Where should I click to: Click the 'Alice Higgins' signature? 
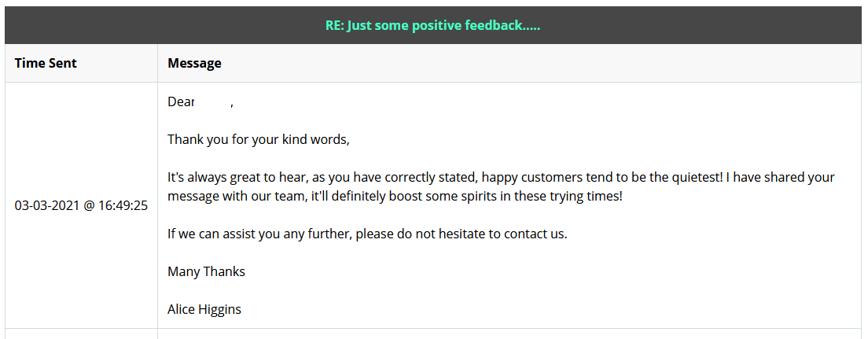[204, 309]
